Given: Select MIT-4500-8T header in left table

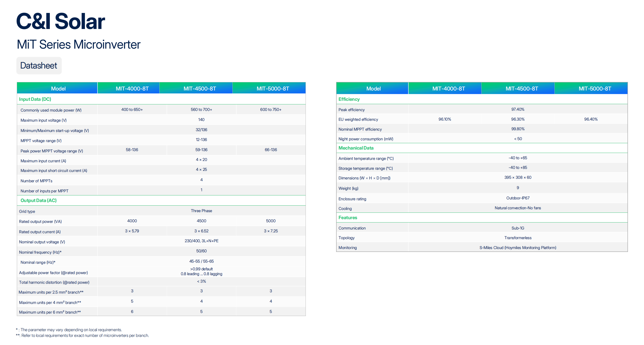Looking at the screenshot, I should click(x=199, y=89).
